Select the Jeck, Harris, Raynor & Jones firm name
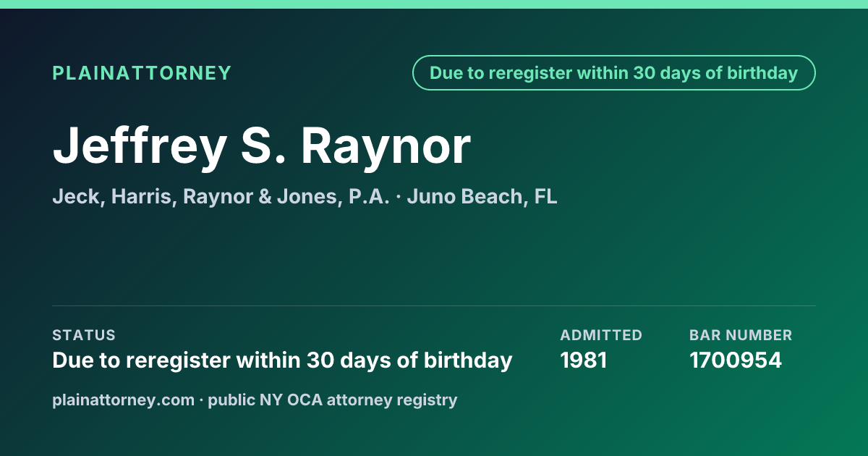 [221, 197]
